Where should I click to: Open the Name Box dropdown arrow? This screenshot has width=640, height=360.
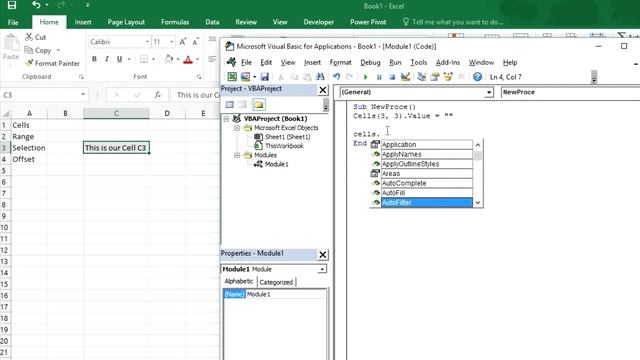click(83, 95)
